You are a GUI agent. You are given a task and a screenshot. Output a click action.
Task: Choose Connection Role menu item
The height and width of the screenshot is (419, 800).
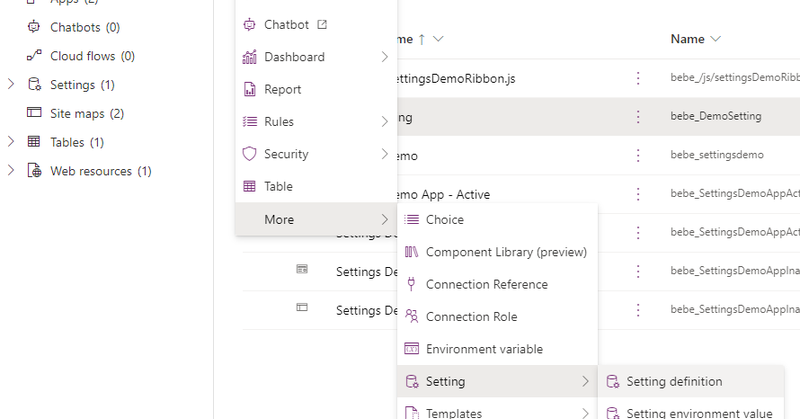497,316
